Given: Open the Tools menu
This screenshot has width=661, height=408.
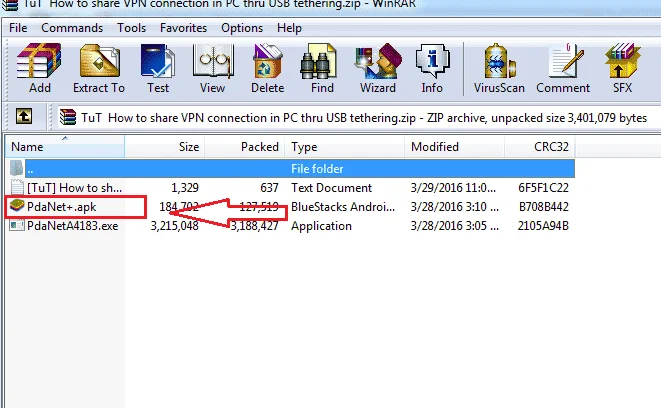Looking at the screenshot, I should click(132, 28).
